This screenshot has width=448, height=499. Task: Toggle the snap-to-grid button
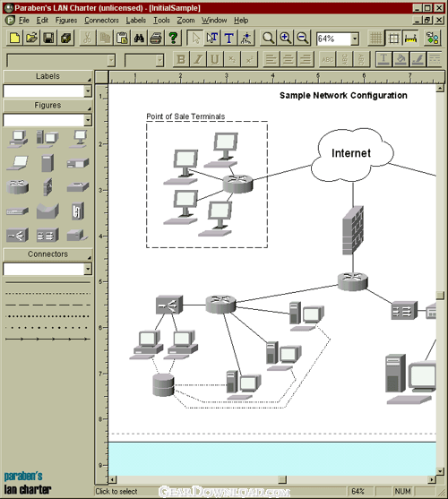pos(393,39)
